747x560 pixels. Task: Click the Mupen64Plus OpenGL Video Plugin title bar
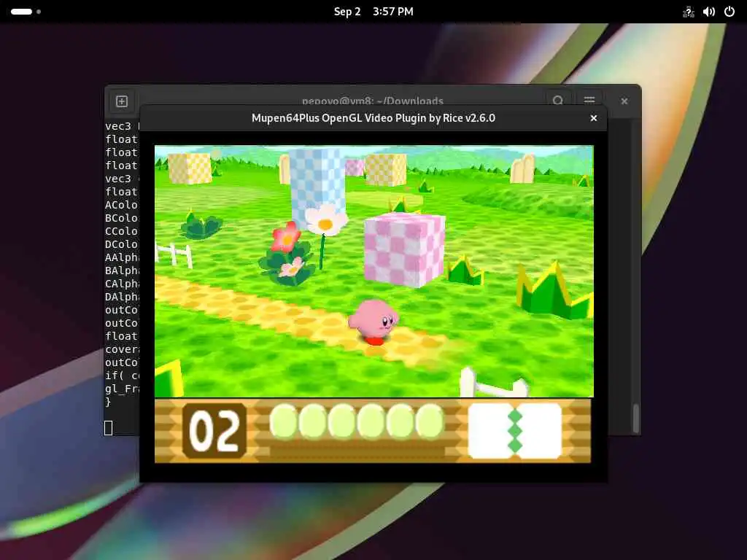click(x=373, y=118)
